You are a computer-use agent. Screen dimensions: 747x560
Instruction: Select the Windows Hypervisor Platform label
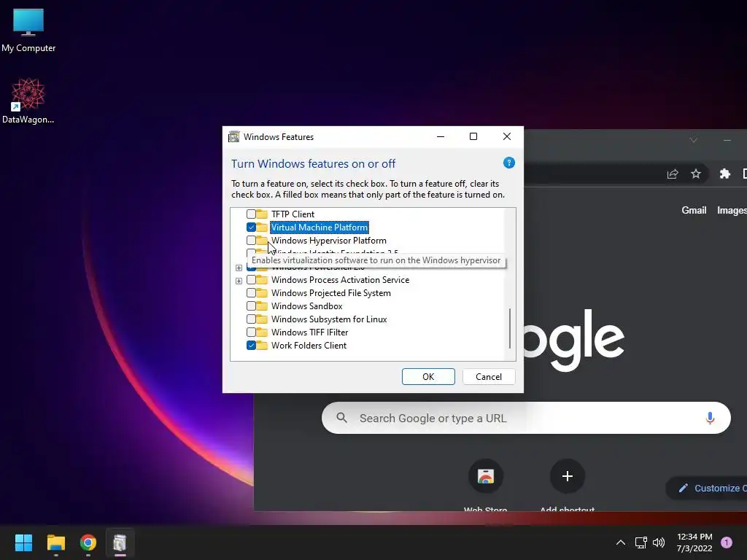(x=329, y=241)
